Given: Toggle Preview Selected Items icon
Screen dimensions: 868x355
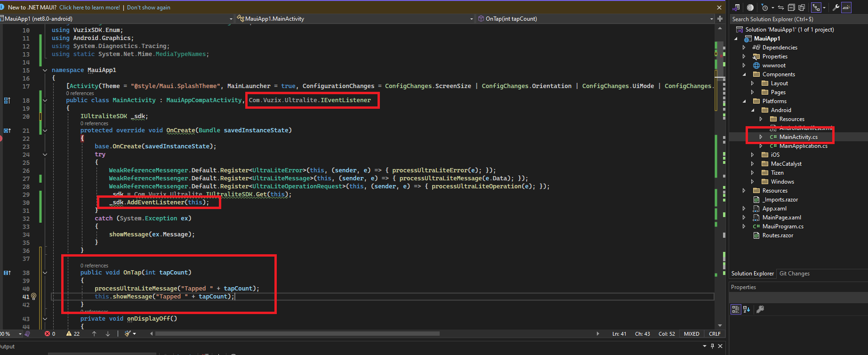Looking at the screenshot, I should click(x=846, y=8).
